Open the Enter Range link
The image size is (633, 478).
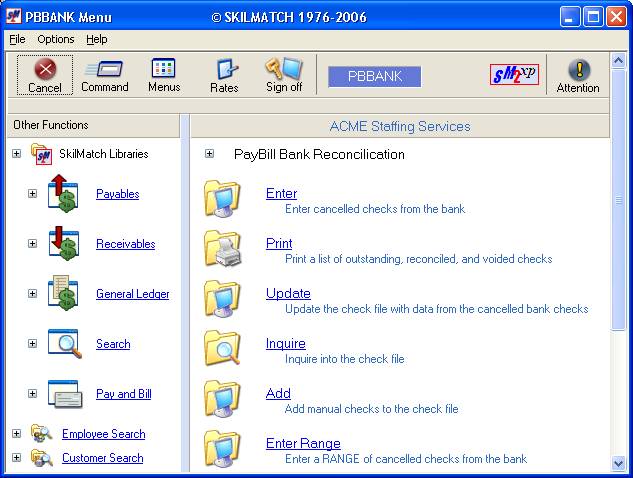(303, 444)
